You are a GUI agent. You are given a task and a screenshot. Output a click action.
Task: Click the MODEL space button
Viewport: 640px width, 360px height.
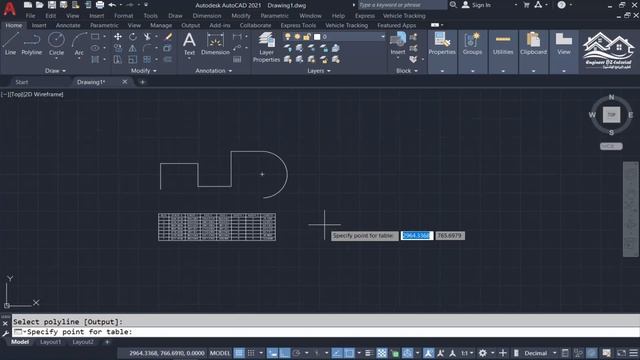click(220, 353)
